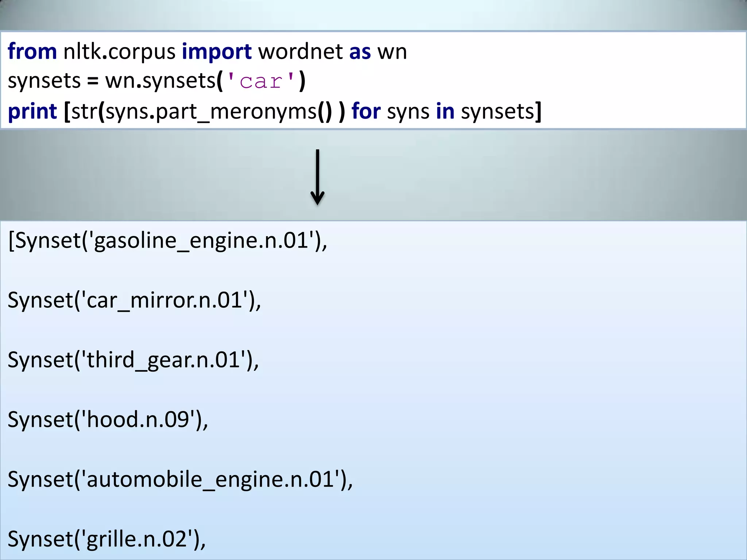The width and height of the screenshot is (747, 560).
Task: Click 'nltk.corpus' module name
Action: click(119, 51)
